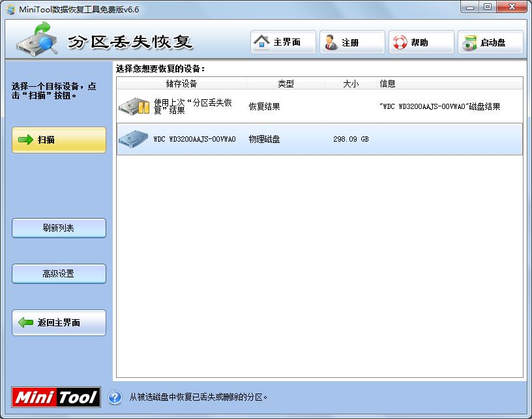Select the previous recovery result drive icon
The width and height of the screenshot is (532, 419).
(x=134, y=106)
